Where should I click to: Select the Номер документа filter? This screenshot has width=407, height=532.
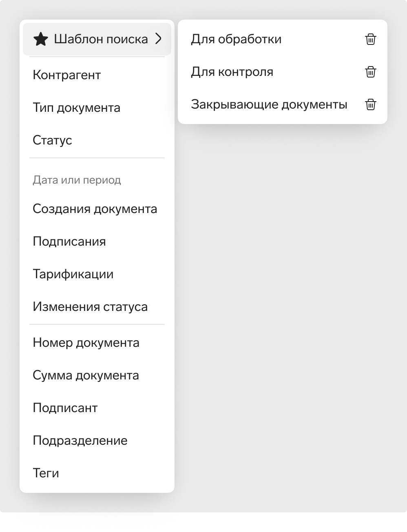[97, 343]
